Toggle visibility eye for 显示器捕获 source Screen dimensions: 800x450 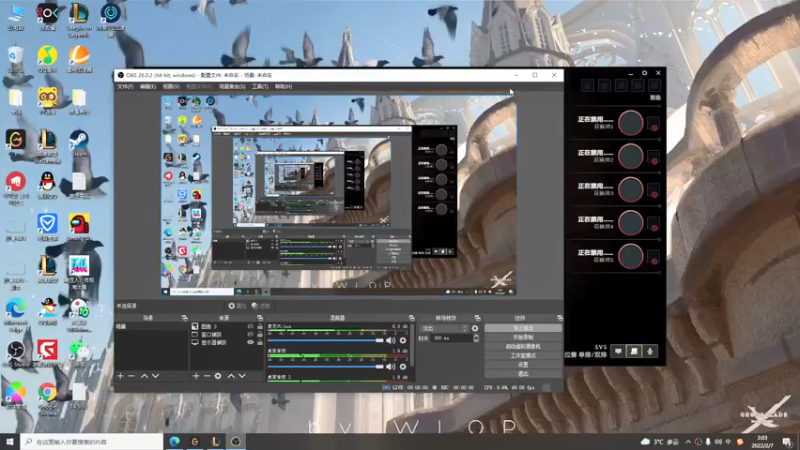pos(251,342)
